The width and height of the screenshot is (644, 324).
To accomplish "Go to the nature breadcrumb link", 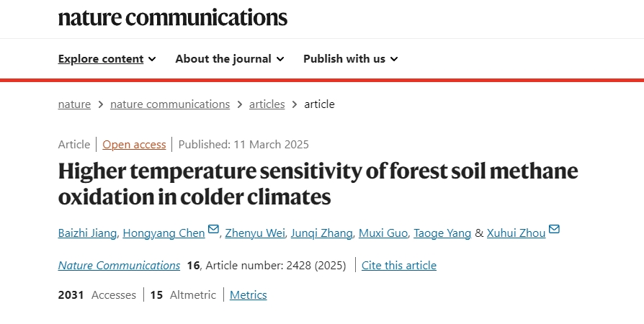I will 74,104.
